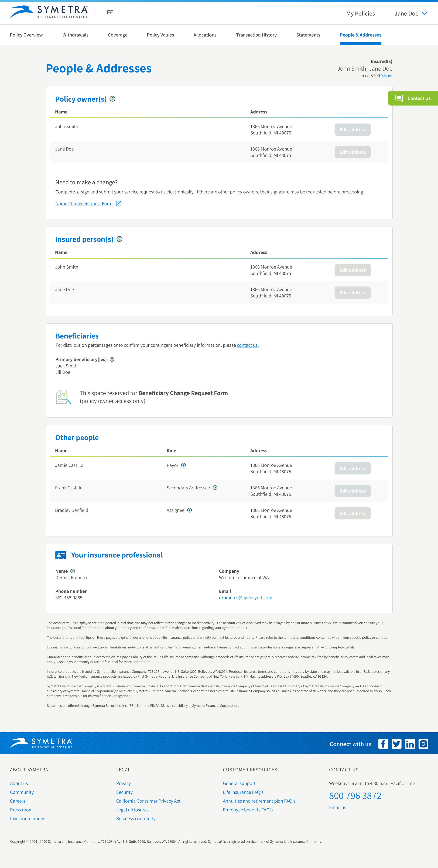This screenshot has height=868, width=438.
Task: Click the Insured person(s) question mark icon
Action: click(119, 239)
